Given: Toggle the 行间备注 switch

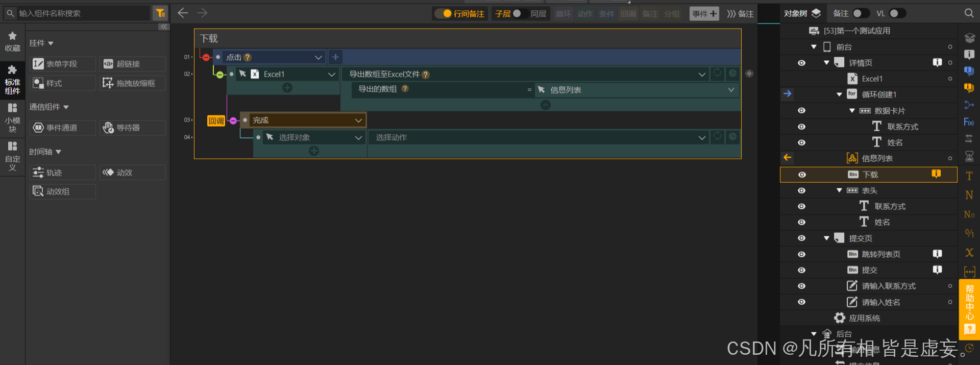Looking at the screenshot, I should (x=443, y=14).
